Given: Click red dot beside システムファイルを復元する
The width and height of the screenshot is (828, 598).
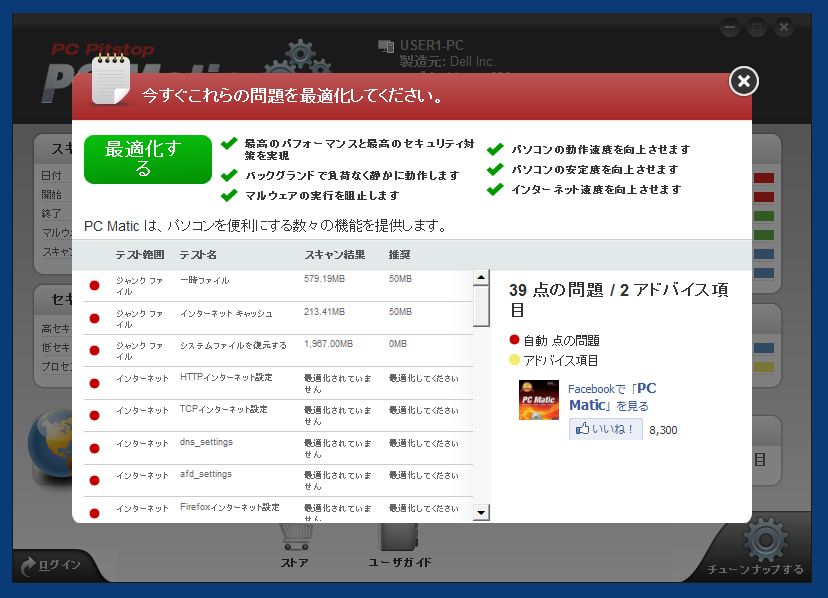Looking at the screenshot, I should pyautogui.click(x=95, y=351).
